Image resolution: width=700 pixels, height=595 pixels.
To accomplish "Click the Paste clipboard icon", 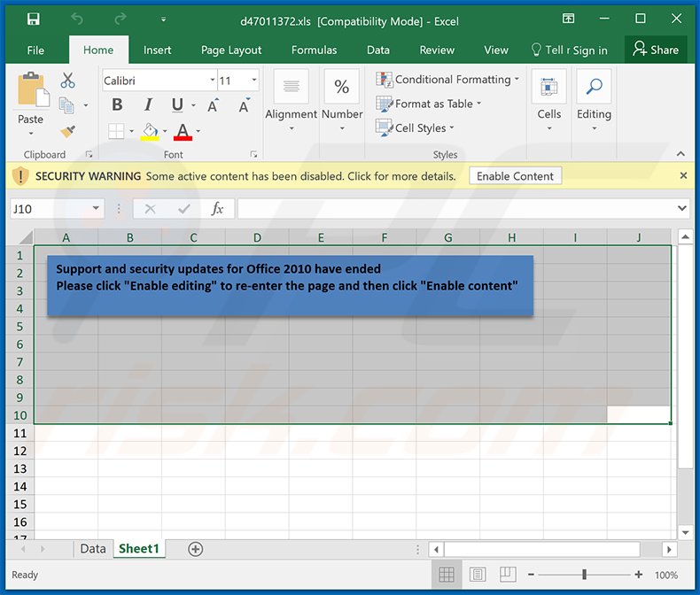I will (x=33, y=89).
